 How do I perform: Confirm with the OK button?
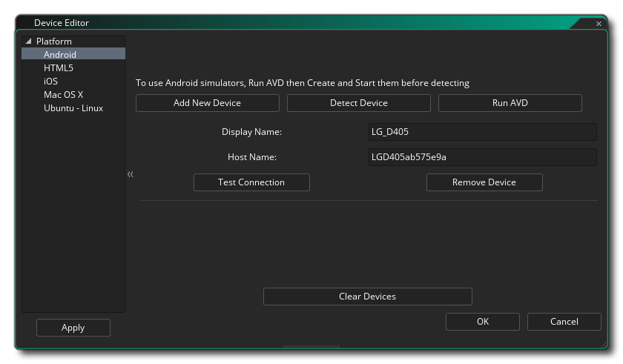(x=483, y=322)
